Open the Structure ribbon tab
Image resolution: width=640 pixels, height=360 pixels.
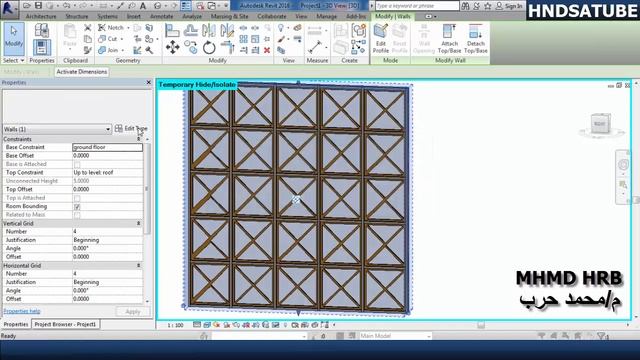pos(77,16)
